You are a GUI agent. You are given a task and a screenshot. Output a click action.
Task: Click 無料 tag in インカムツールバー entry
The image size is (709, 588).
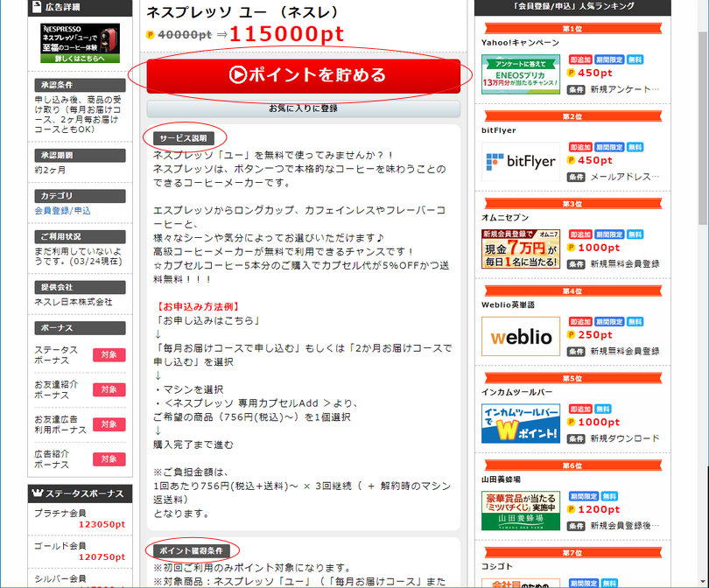(x=603, y=409)
